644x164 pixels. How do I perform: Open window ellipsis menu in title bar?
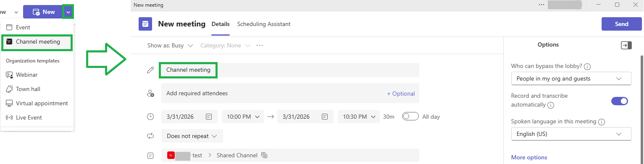[x=541, y=5]
